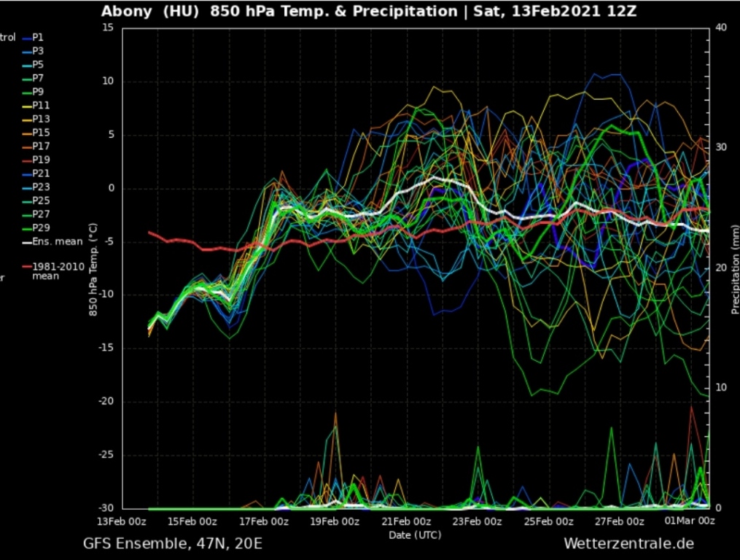740x560 pixels.
Task: Select the P19 red legend swatch
Action: [27, 160]
